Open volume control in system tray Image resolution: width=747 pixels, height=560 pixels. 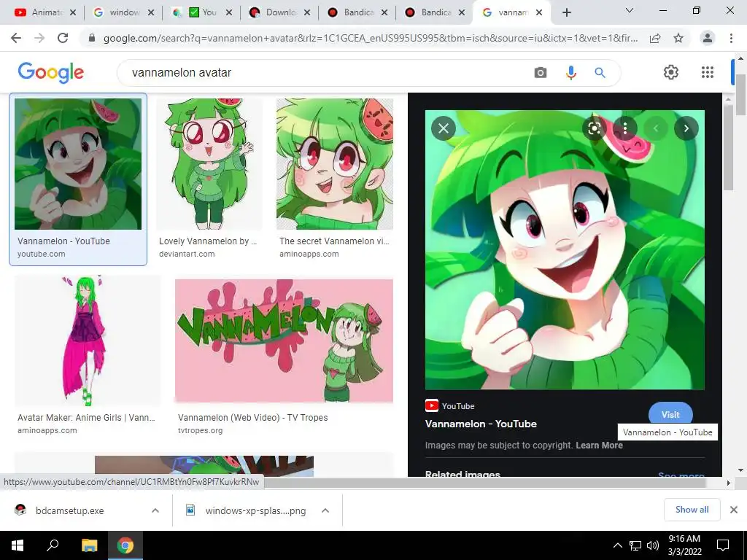point(653,545)
